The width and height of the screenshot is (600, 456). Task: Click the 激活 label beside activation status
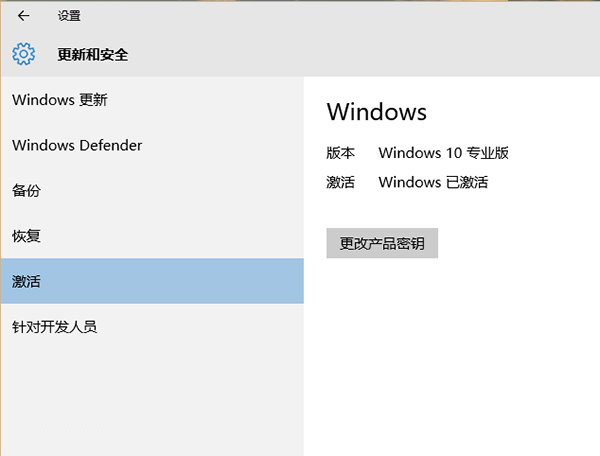340,182
